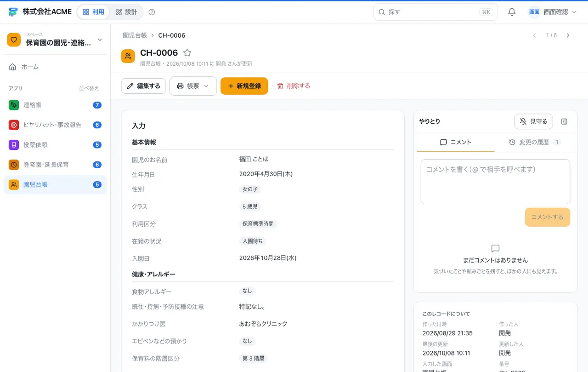The width and height of the screenshot is (588, 372).
Task: Open the 連絡帳 app in sidebar
Action: pyautogui.click(x=55, y=105)
